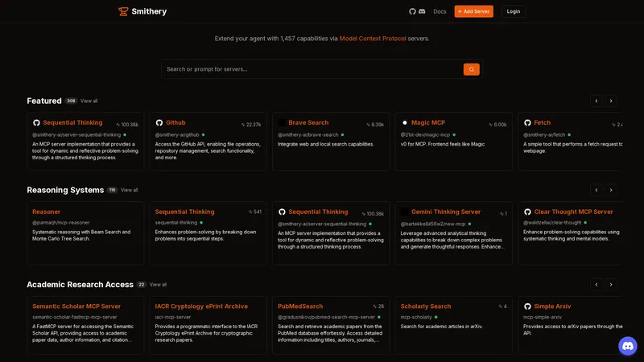This screenshot has width=644, height=362.
Task: Click the Smithery logo icon
Action: pos(123,11)
